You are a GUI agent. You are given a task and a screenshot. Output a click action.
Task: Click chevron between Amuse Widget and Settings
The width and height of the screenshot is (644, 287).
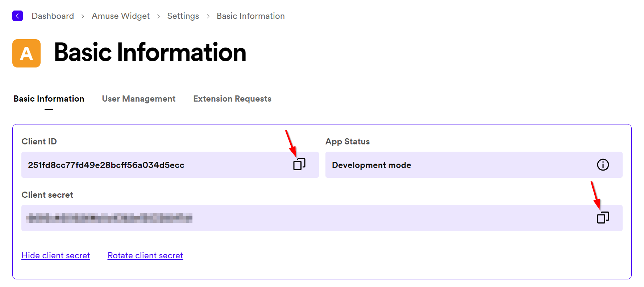click(x=158, y=16)
